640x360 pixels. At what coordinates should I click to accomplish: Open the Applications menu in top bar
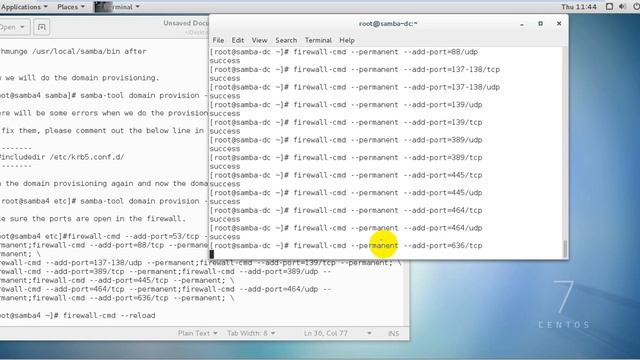click(24, 7)
